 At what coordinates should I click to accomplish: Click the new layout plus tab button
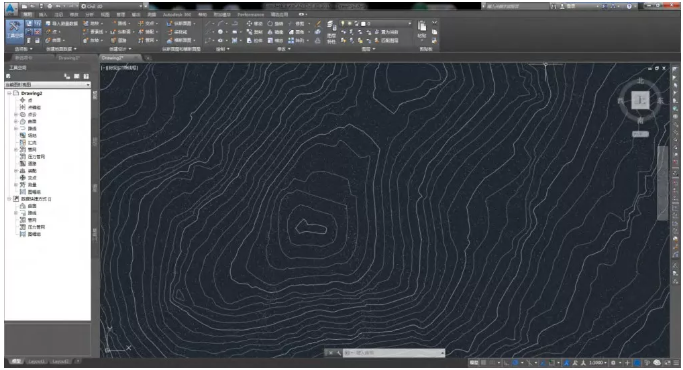78,361
